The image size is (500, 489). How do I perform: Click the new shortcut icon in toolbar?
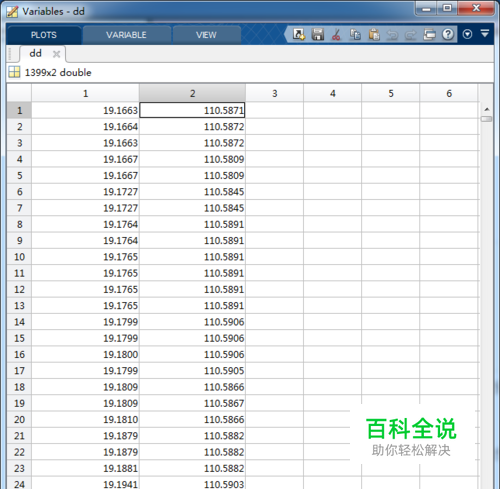(x=299, y=34)
